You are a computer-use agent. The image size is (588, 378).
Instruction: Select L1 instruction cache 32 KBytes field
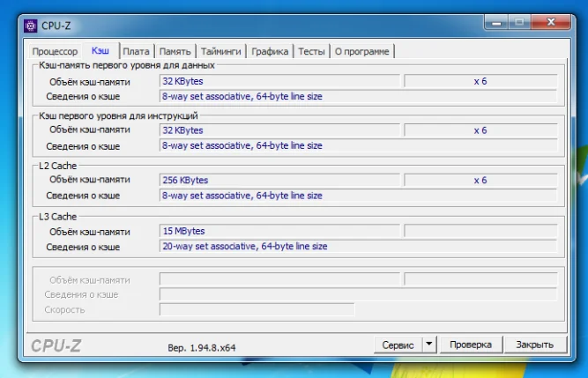279,130
